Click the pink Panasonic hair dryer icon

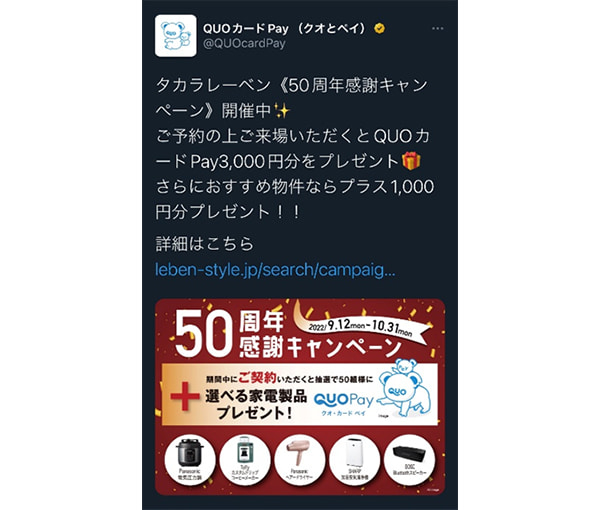point(300,459)
